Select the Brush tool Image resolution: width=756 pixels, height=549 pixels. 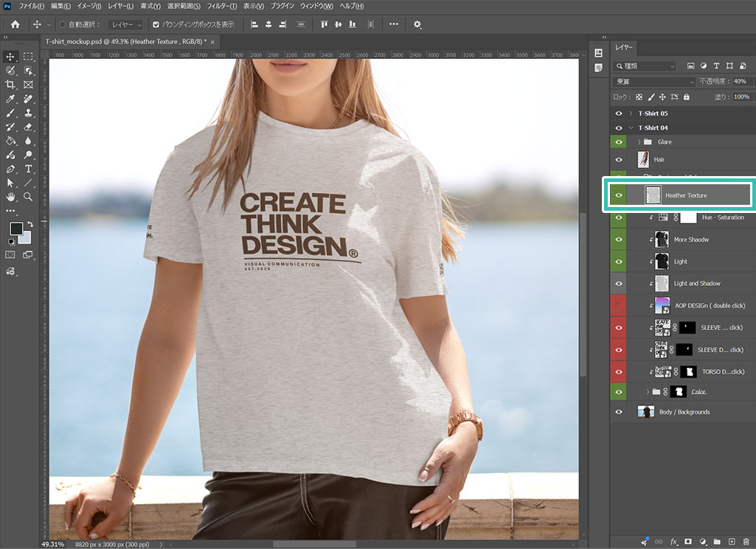(10, 113)
